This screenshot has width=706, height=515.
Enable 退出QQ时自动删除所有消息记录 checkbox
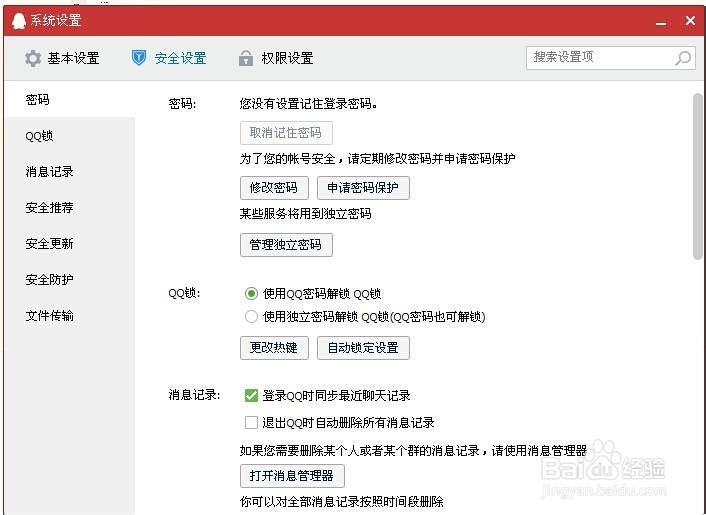click(x=251, y=422)
